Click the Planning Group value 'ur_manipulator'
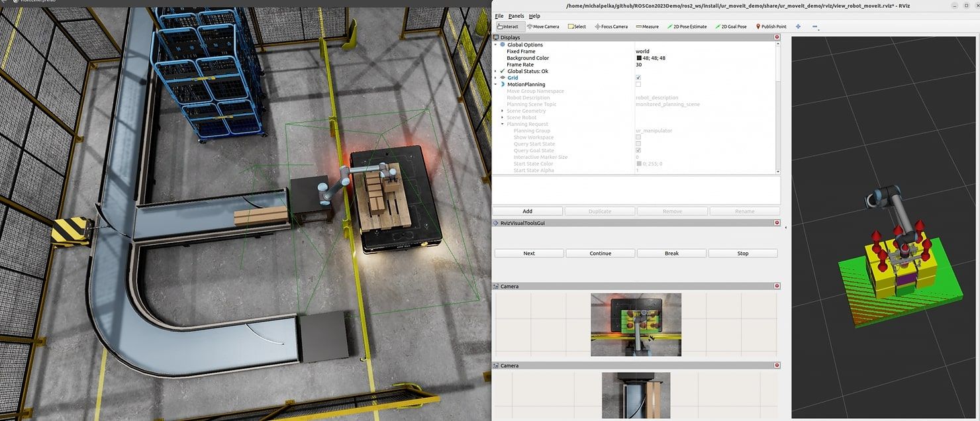 click(x=654, y=130)
